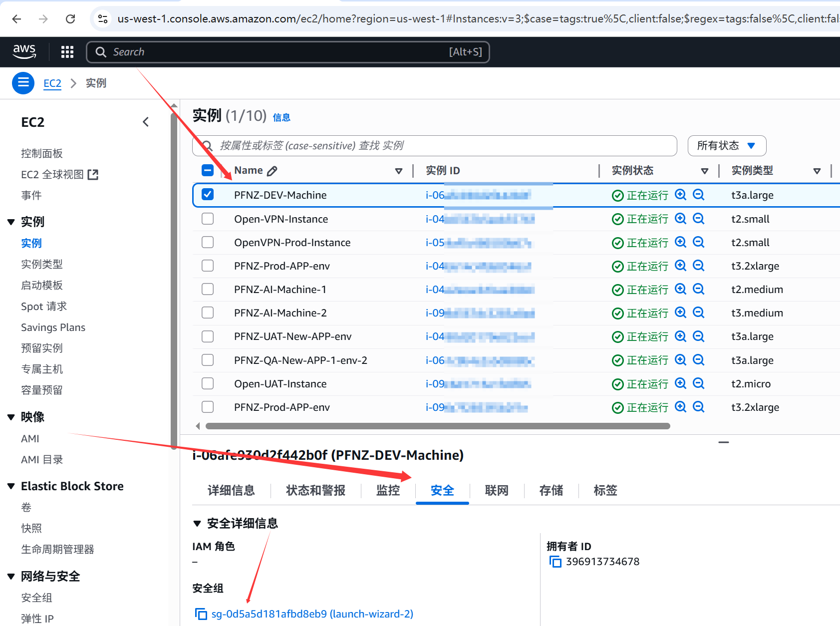Copy the security group ID sg-0d5a5d181afbd8eb9
This screenshot has height=626, width=840.
[201, 614]
